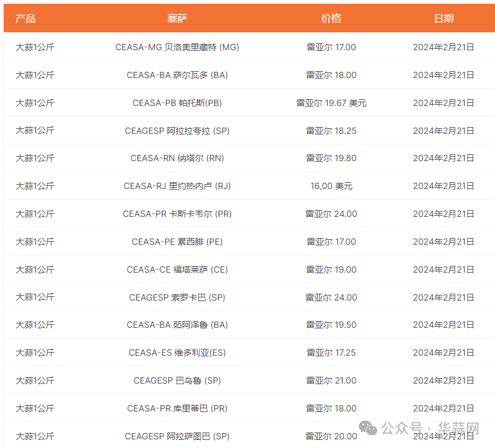Select the CEASA-PE 累西腓 (PE) cell

tap(177, 242)
